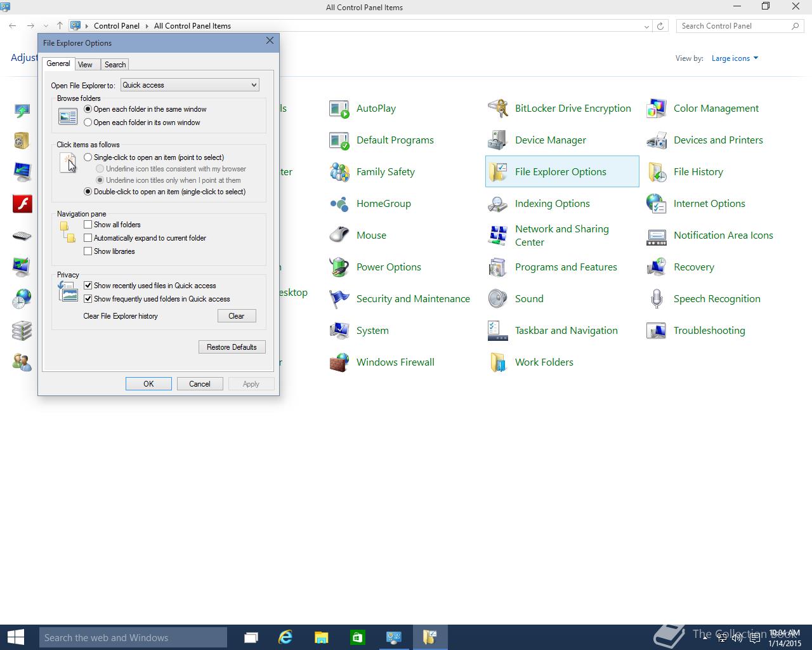Image resolution: width=812 pixels, height=650 pixels.
Task: Click the Security and Maintenance flag icon
Action: tap(339, 299)
